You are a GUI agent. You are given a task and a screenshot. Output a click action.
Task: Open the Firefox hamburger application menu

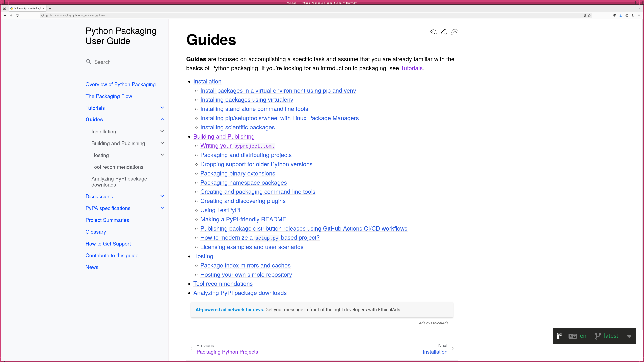pyautogui.click(x=639, y=15)
